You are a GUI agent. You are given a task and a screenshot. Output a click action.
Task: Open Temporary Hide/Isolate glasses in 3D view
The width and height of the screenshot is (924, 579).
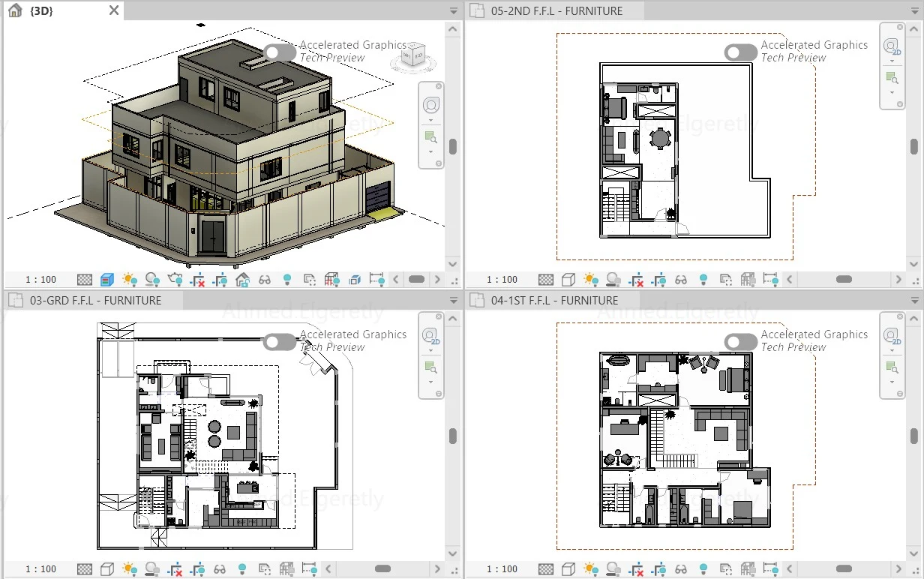tap(265, 280)
